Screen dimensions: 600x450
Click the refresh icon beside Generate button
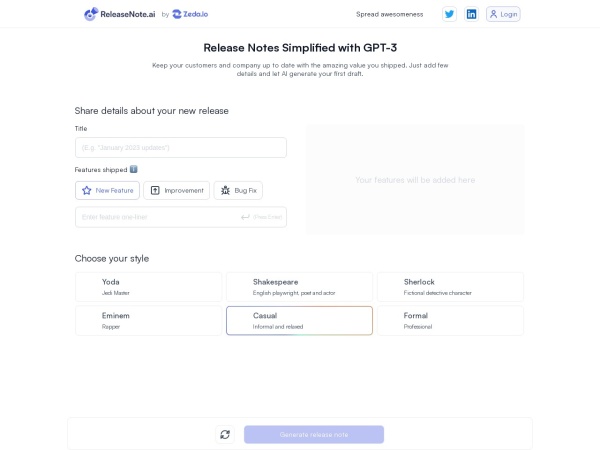pyautogui.click(x=225, y=434)
